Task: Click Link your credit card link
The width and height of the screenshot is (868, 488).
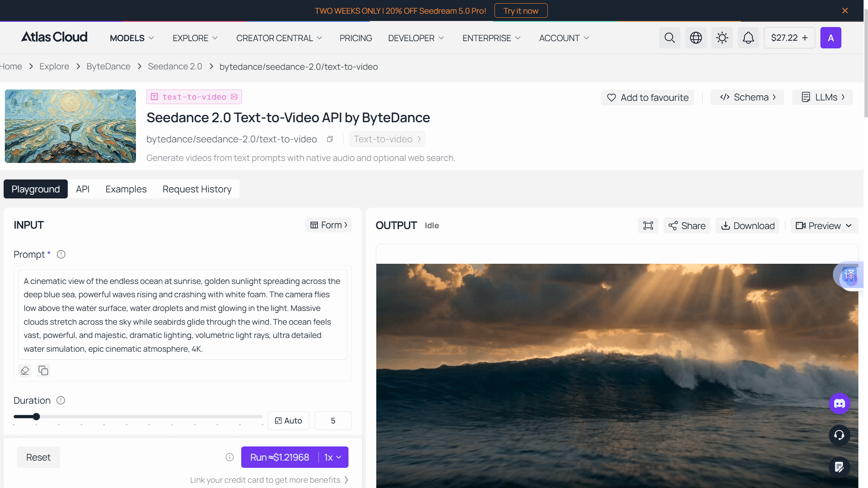Action: tap(269, 480)
